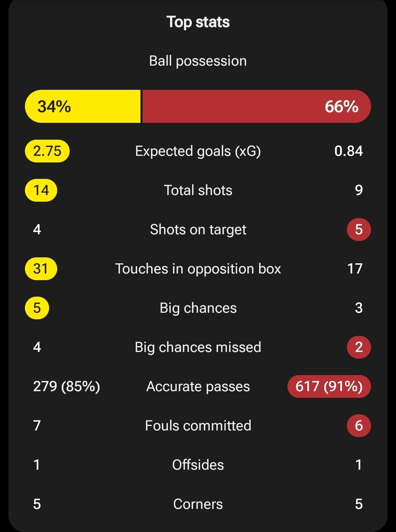The image size is (396, 532).
Task: Tap the 14 total shots badge
Action: 41,190
